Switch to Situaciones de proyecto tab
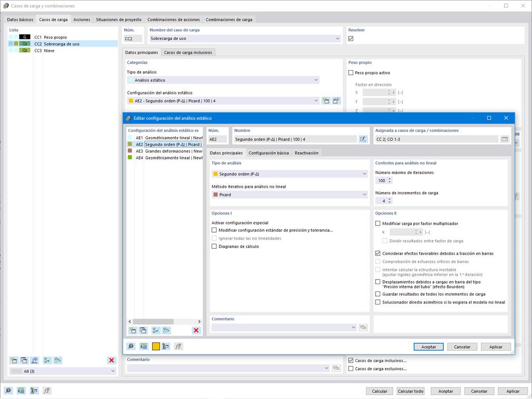 click(x=119, y=20)
